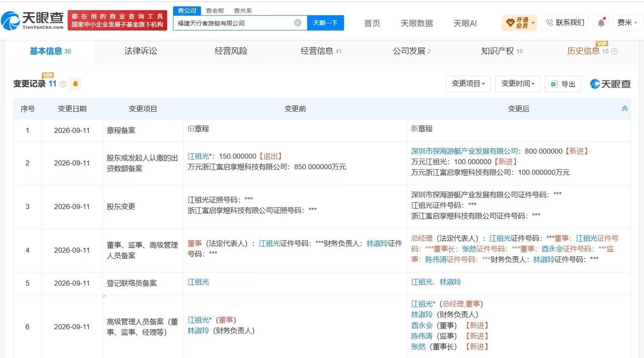
Task: Clear the search box text
Action: [298, 23]
